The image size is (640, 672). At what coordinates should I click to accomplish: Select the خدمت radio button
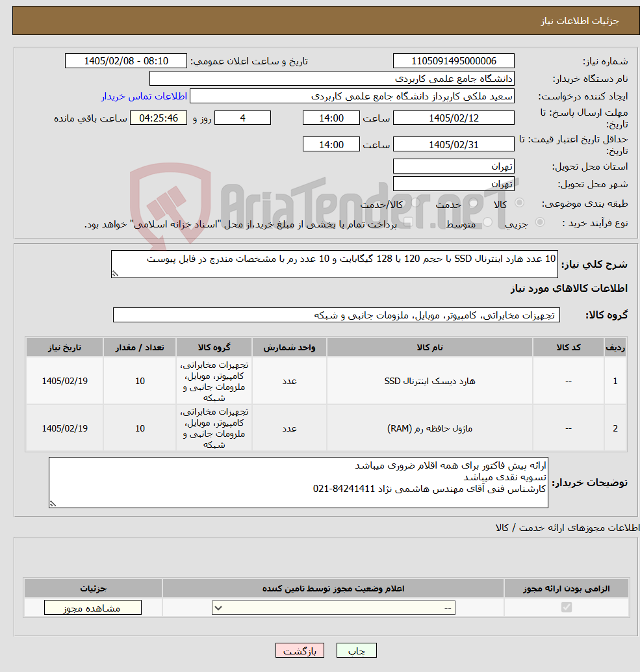[474, 203]
